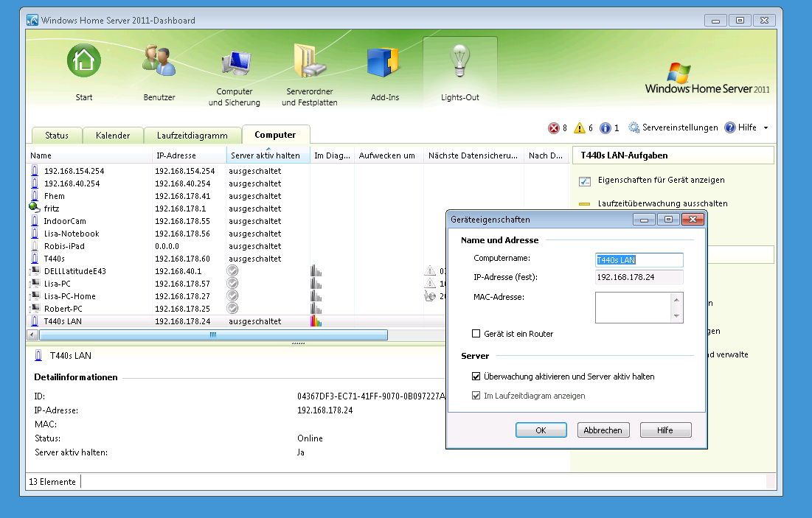Click the Lisa-PC computer icon
The width and height of the screenshot is (812, 518).
pos(35,283)
